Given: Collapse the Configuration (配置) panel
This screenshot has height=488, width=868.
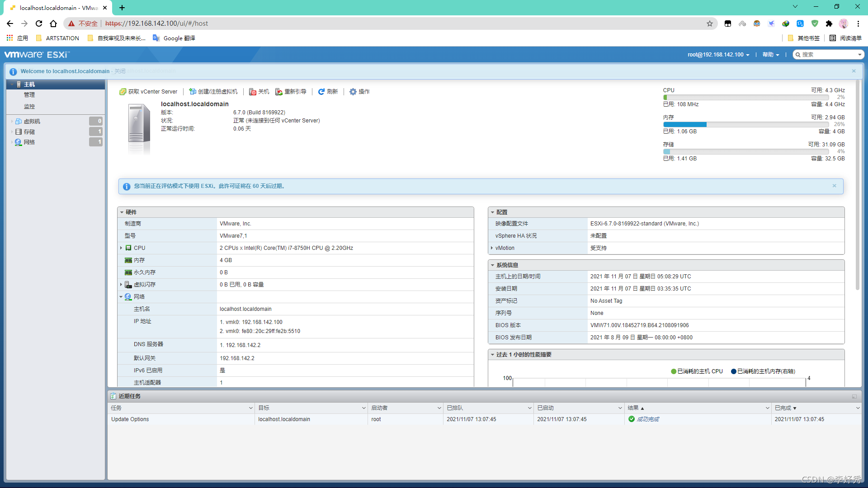Looking at the screenshot, I should (493, 212).
